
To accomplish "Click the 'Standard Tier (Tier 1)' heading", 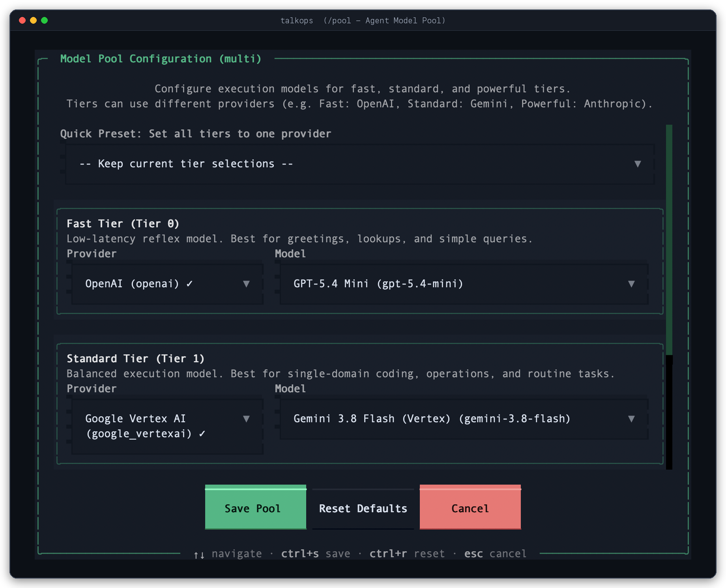I will point(136,359).
